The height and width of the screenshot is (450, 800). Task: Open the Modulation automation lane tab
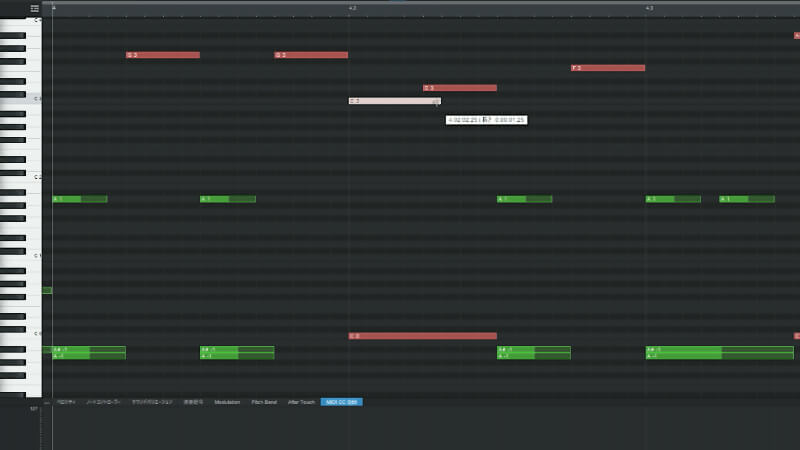[x=227, y=402]
